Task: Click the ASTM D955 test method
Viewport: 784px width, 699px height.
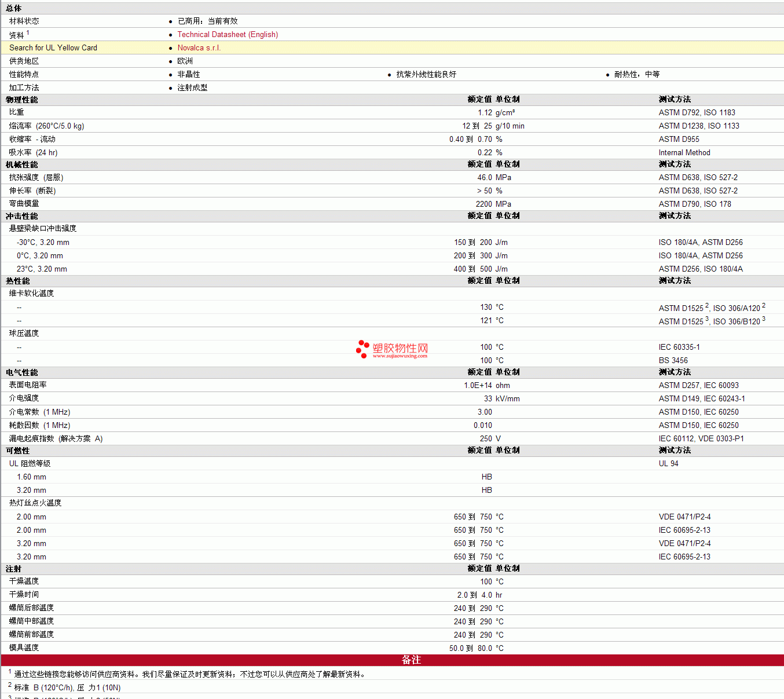Action: pyautogui.click(x=679, y=139)
